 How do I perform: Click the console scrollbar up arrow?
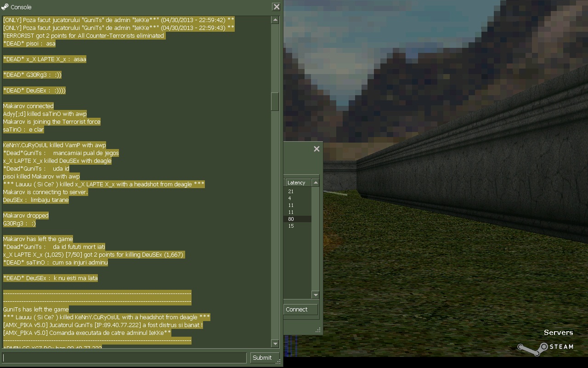pyautogui.click(x=275, y=20)
